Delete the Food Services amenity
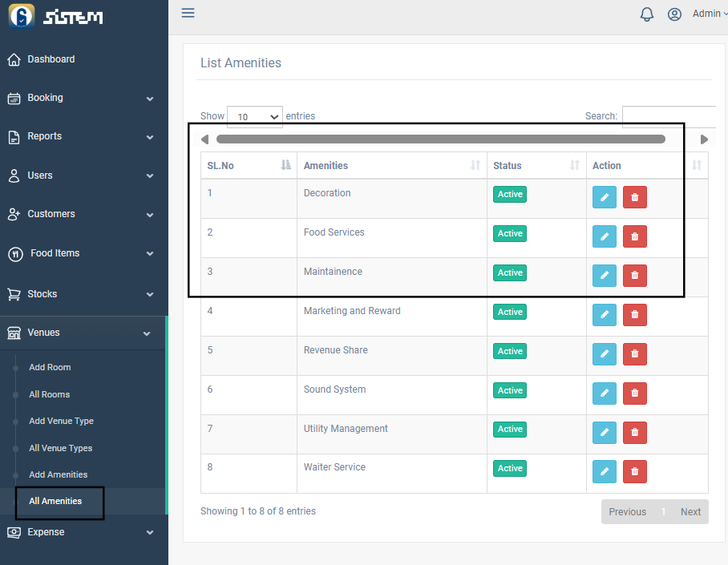 tap(635, 236)
